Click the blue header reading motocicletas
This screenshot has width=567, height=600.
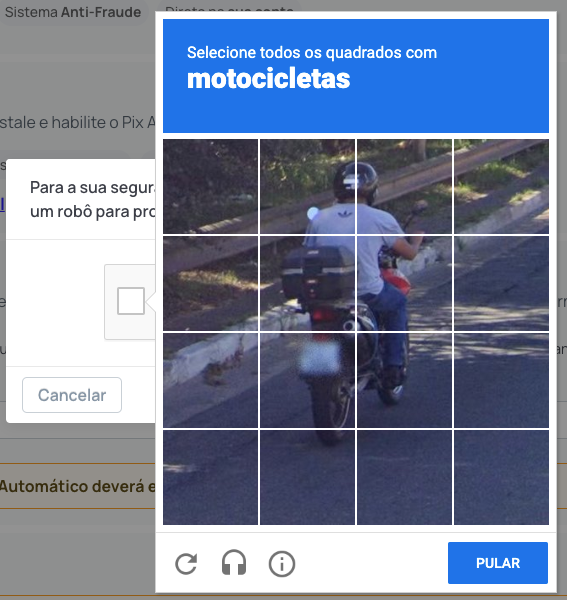[356, 76]
